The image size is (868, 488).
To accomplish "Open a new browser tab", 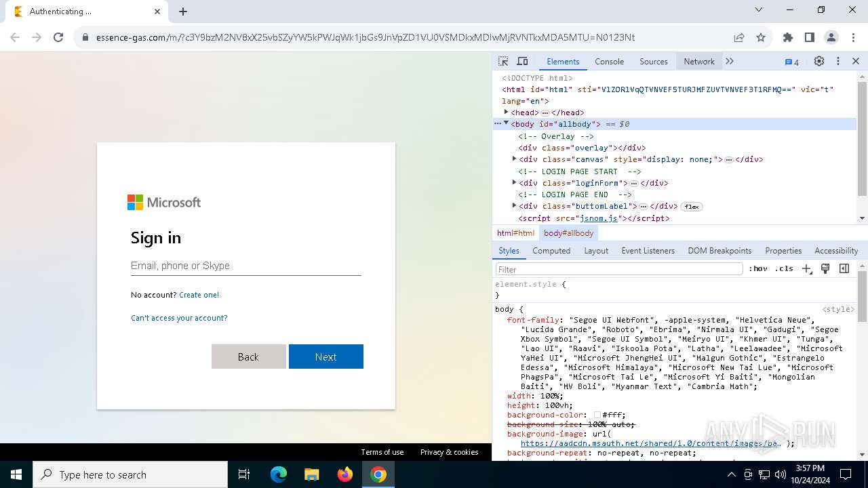I will coord(183,12).
